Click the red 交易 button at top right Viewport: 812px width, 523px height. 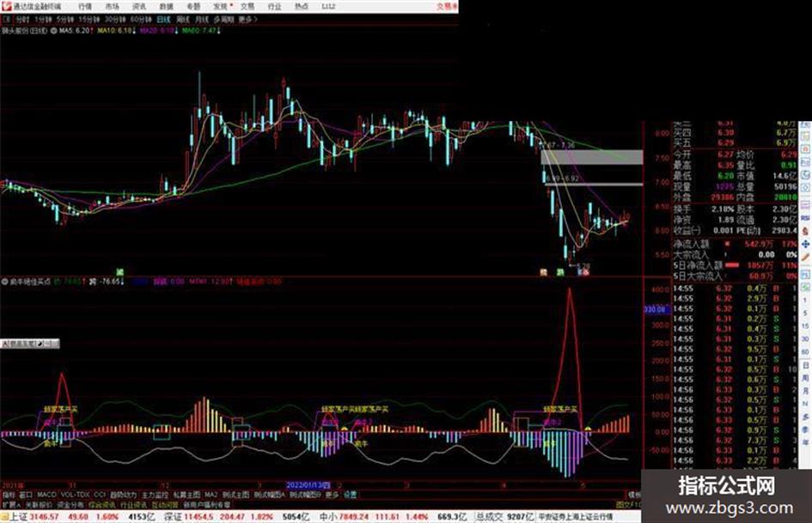coord(447,6)
